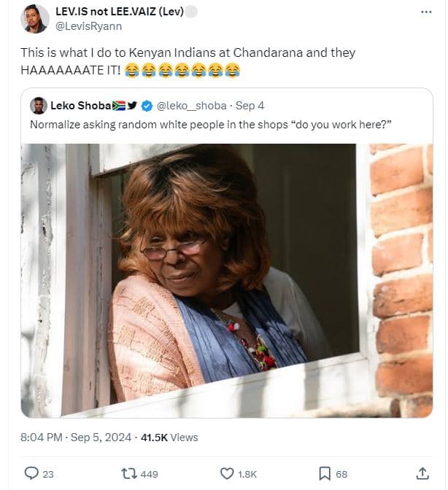The height and width of the screenshot is (490, 448).
Task: Click the reply speech bubble icon
Action: coord(31,473)
